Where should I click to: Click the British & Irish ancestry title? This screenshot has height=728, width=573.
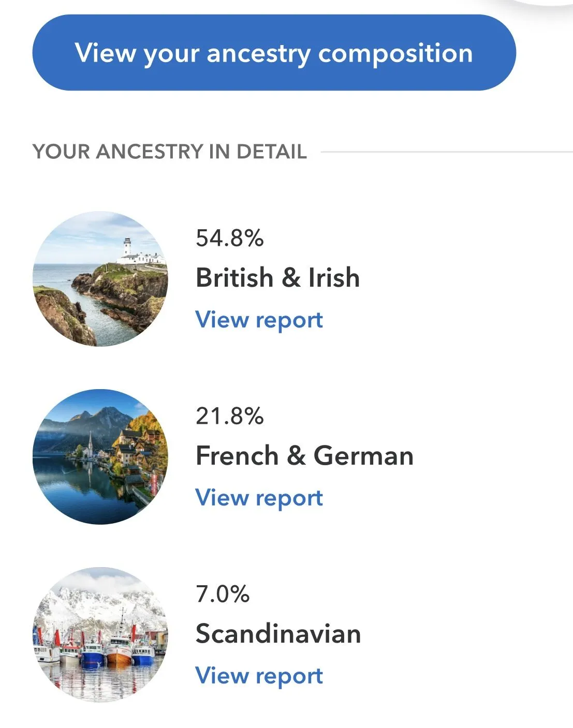pyautogui.click(x=277, y=277)
